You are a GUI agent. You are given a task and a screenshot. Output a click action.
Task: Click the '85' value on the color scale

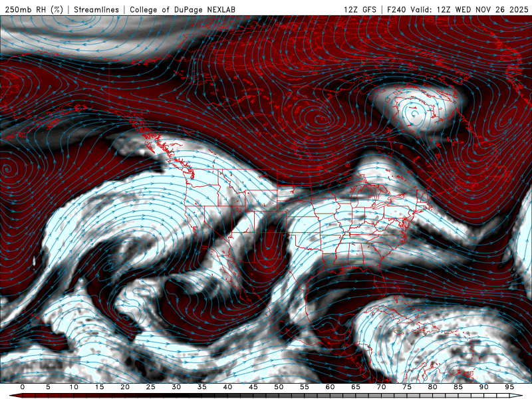click(x=458, y=387)
